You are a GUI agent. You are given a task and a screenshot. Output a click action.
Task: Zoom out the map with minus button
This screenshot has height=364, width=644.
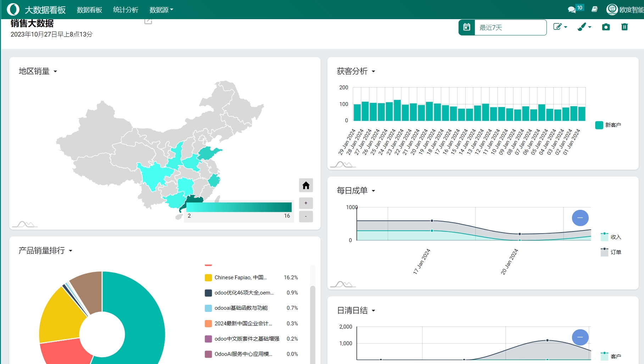[306, 216]
